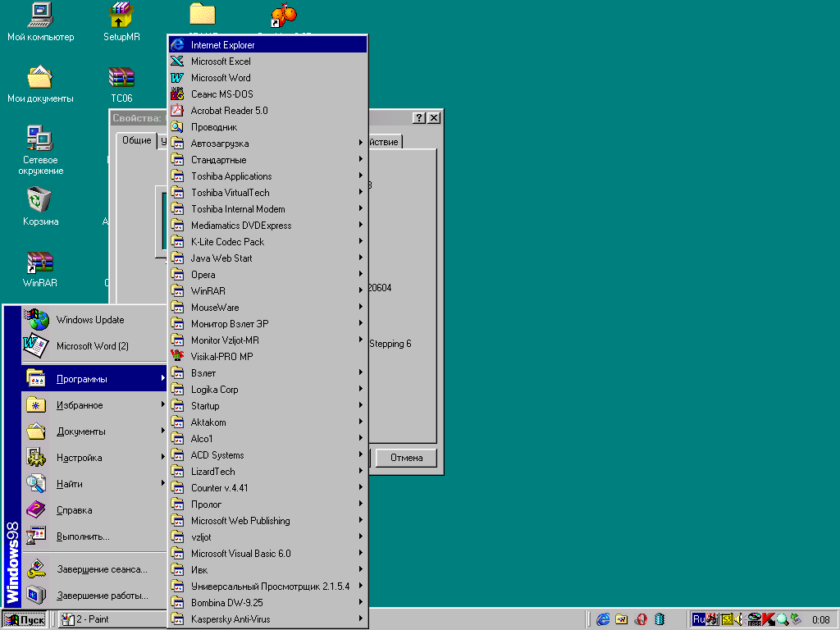Click the Ru language indicator in tray
This screenshot has width=840, height=630.
tap(698, 619)
